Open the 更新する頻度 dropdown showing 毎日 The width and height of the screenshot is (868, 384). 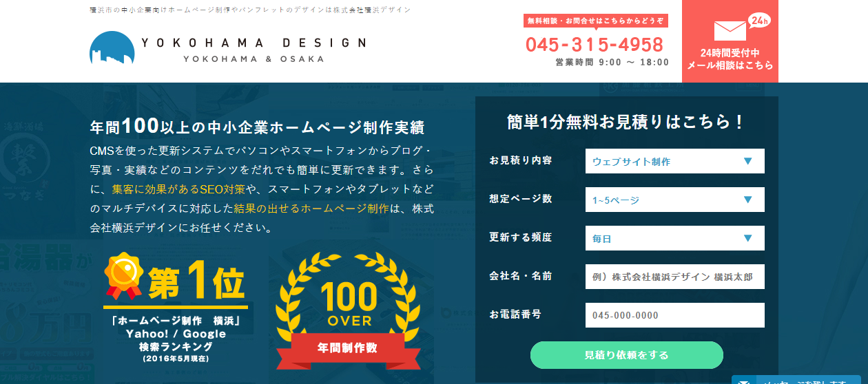pyautogui.click(x=674, y=238)
